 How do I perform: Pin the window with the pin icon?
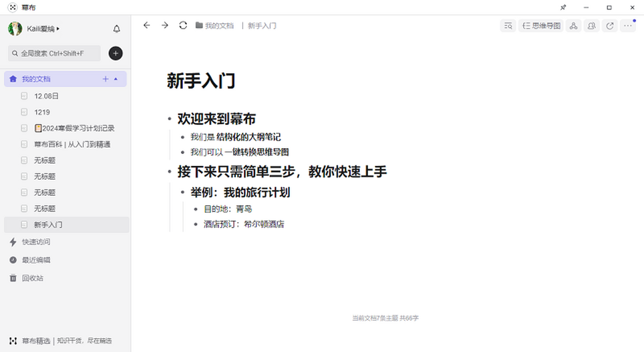(563, 8)
